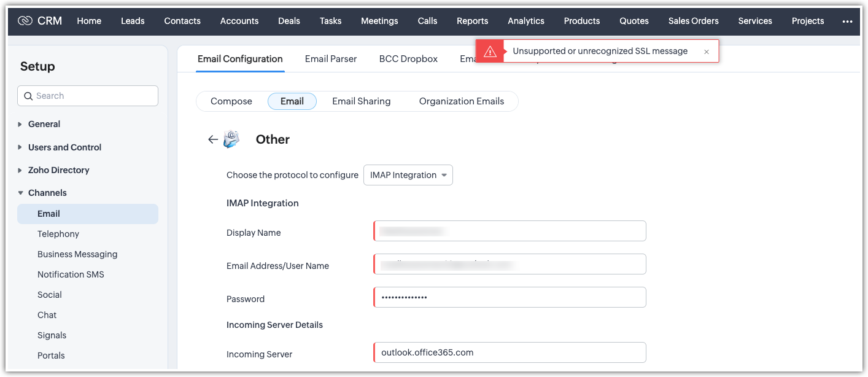Click the 'Unsupported or unrecognized SSL message' text

pos(600,52)
